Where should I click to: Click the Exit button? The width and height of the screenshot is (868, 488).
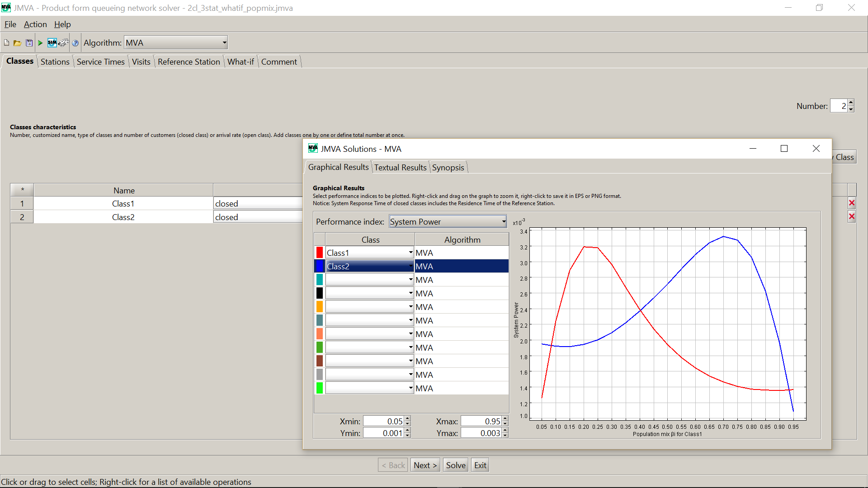click(481, 465)
